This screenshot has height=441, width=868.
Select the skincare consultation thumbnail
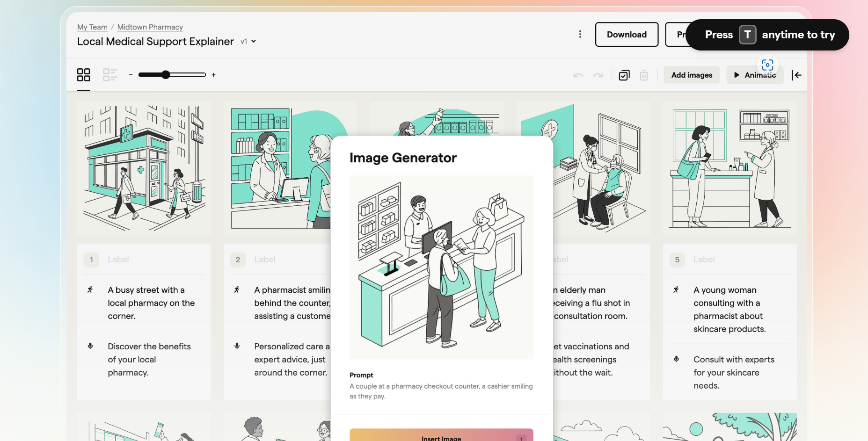(x=730, y=168)
